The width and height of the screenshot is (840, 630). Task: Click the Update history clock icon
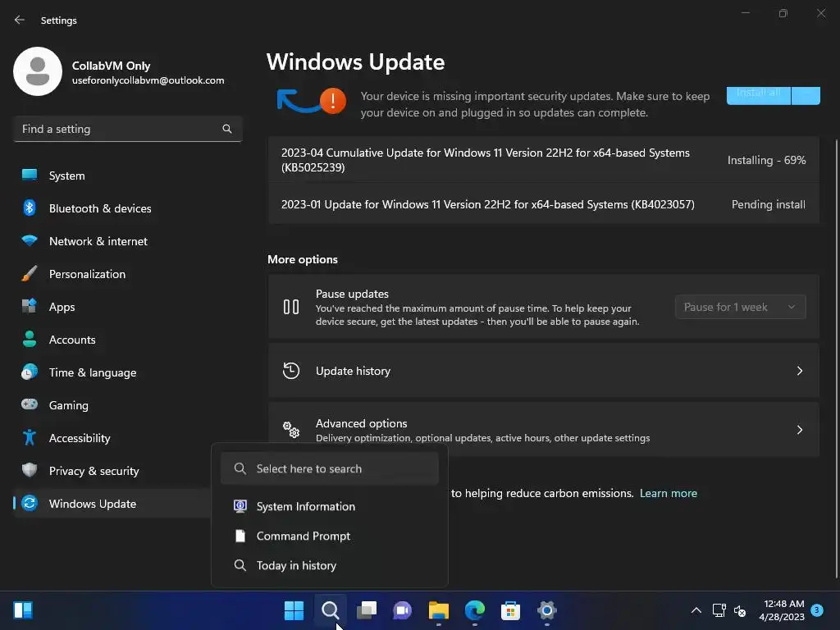291,371
